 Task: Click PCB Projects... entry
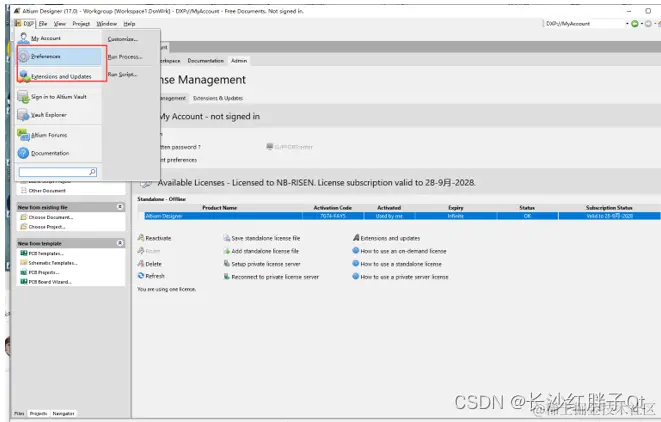pyautogui.click(x=44, y=272)
